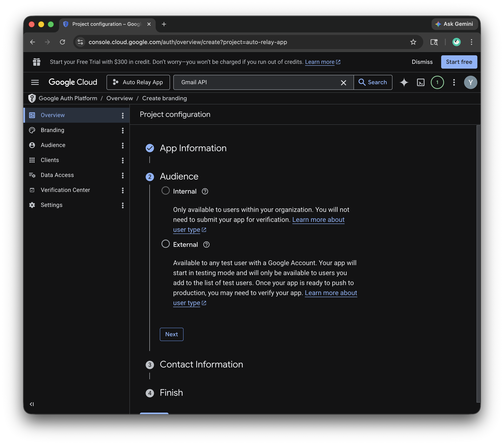This screenshot has height=445, width=504.
Task: Open the navigation menu hamburger icon
Action: [35, 82]
